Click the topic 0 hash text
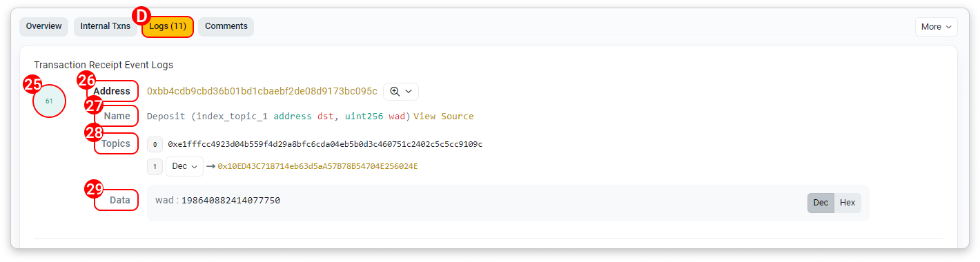The image size is (980, 262). click(325, 144)
